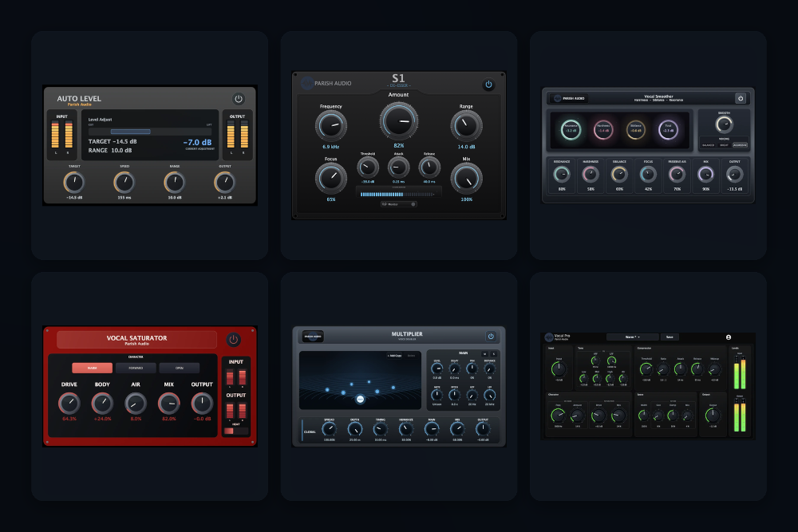Screen dimensions: 798x532
Task: Click the Vocal Saturator Mix knob
Action: (x=169, y=404)
